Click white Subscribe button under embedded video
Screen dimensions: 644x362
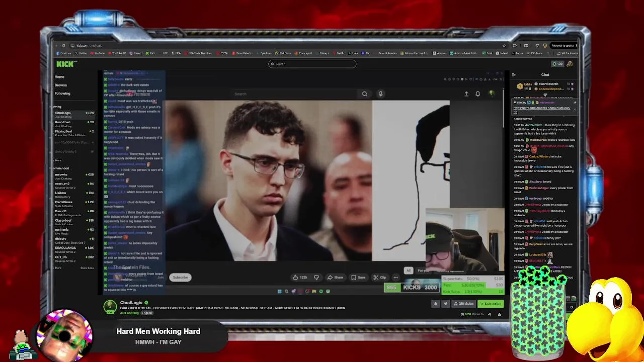(x=180, y=278)
